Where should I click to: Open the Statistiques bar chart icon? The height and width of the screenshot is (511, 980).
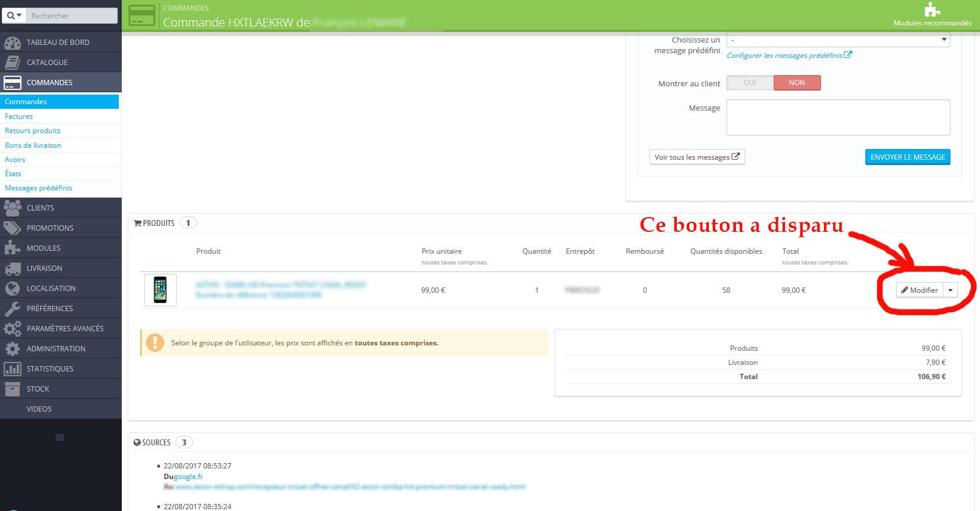click(12, 368)
